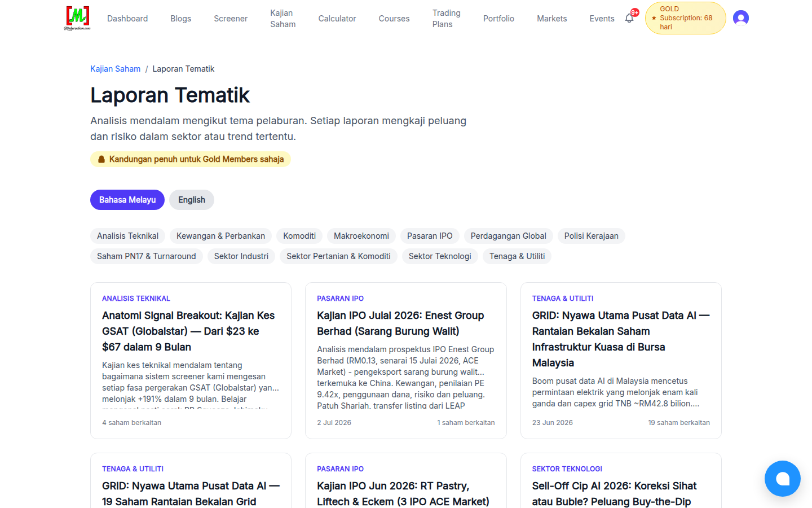Filter by Kewangan & Perbankan tag

tap(220, 236)
